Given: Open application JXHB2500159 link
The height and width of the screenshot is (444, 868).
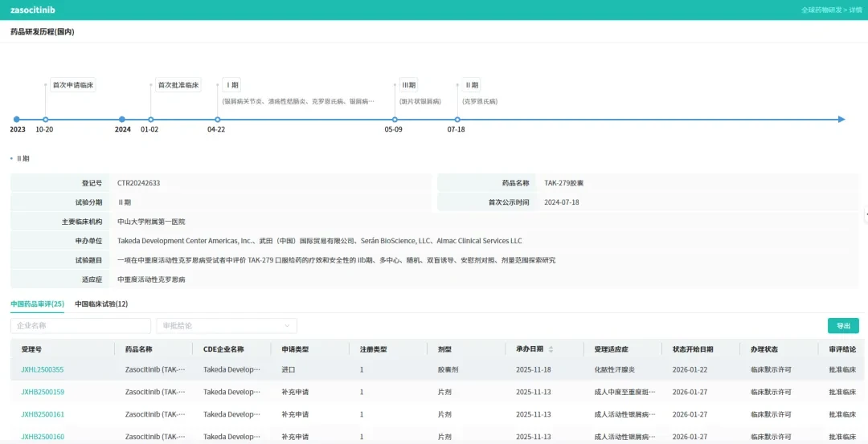Looking at the screenshot, I should click(x=43, y=392).
